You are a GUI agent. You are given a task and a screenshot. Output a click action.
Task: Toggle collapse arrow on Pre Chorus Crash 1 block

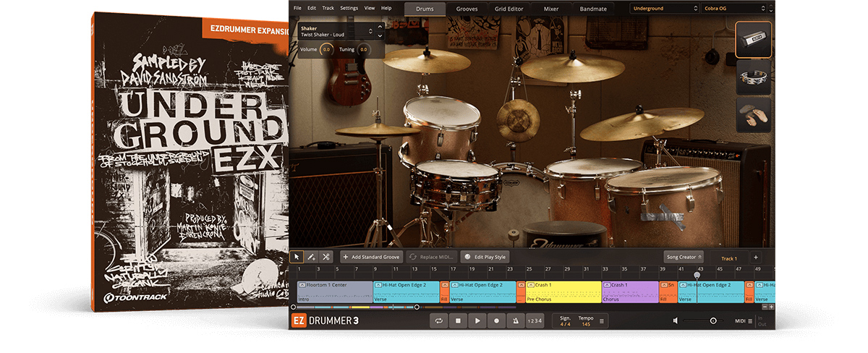(x=531, y=285)
